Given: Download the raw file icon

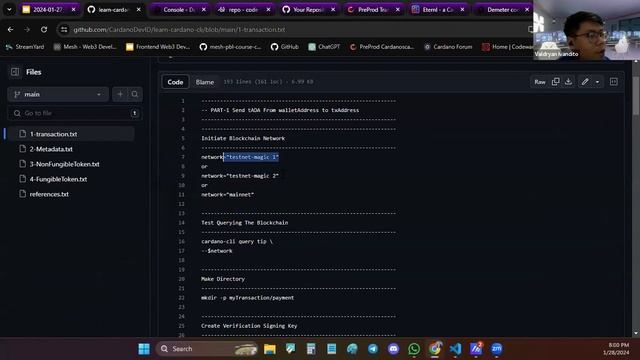Looking at the screenshot, I should click(568, 82).
